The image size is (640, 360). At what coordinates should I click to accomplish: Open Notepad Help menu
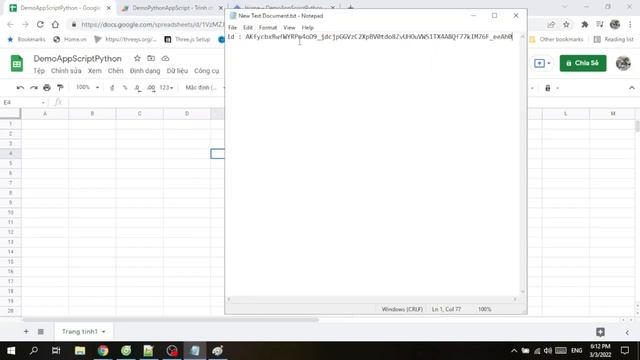[307, 27]
